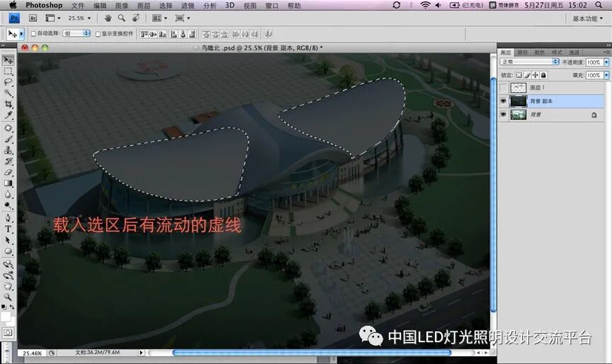Toggle lock image pixels
The image size is (612, 364).
tap(527, 75)
